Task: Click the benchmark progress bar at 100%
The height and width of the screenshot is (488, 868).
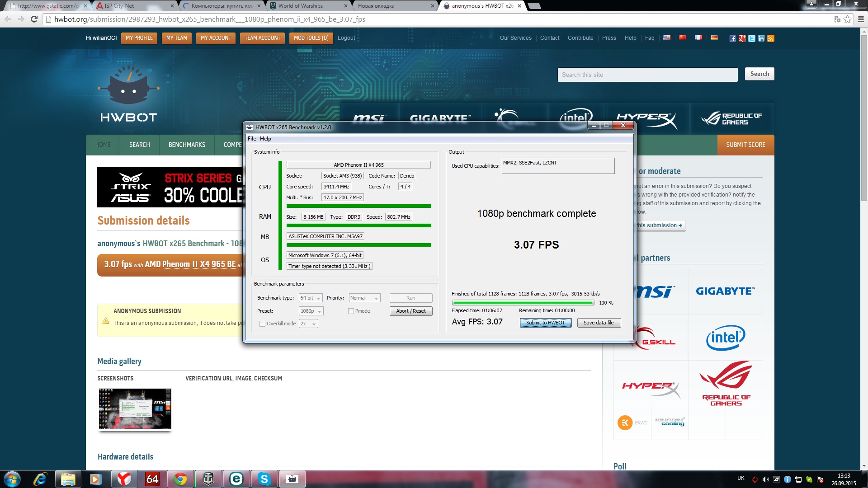Action: point(523,303)
